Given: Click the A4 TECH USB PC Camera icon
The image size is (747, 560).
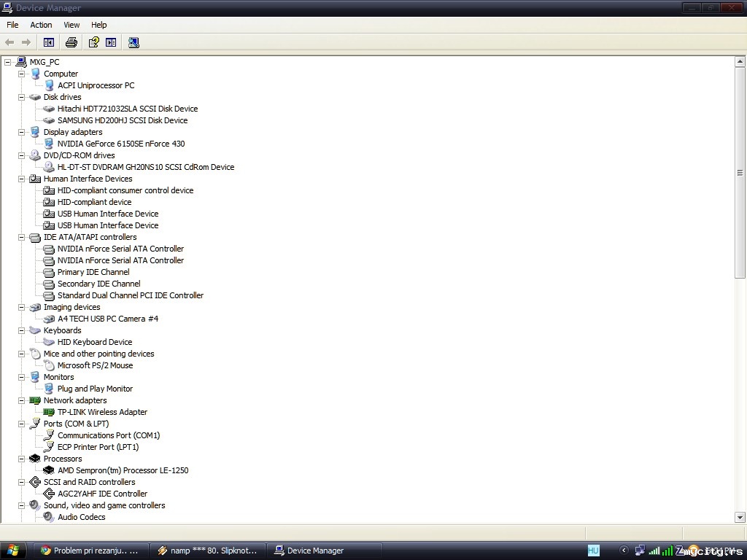Looking at the screenshot, I should tap(49, 319).
